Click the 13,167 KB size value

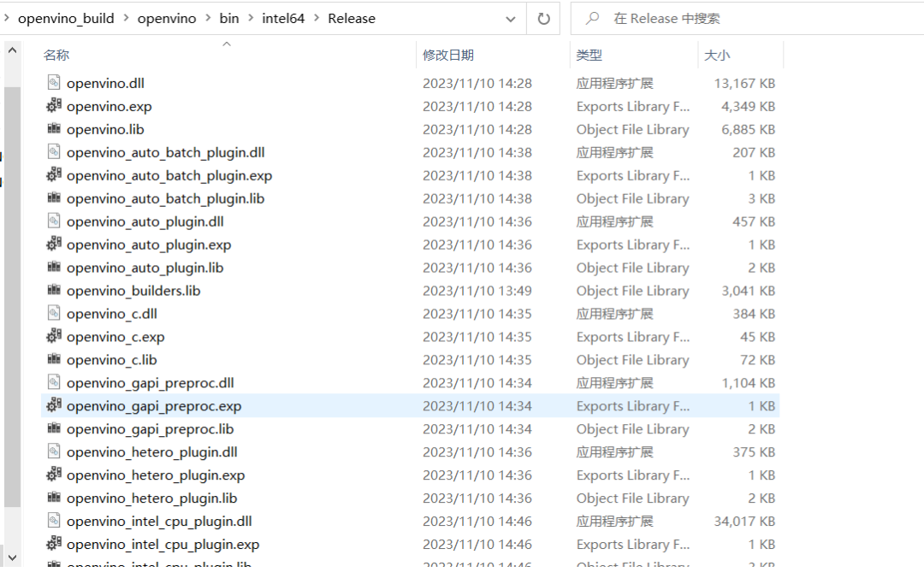(x=744, y=83)
